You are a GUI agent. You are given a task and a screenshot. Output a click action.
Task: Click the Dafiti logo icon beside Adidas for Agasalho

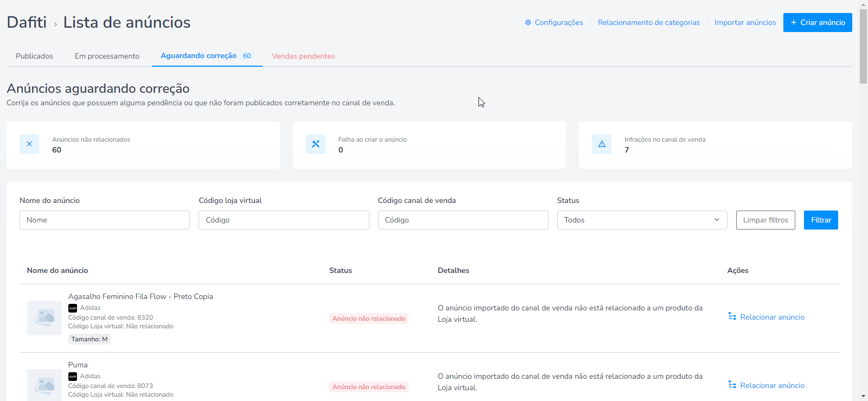click(x=73, y=308)
